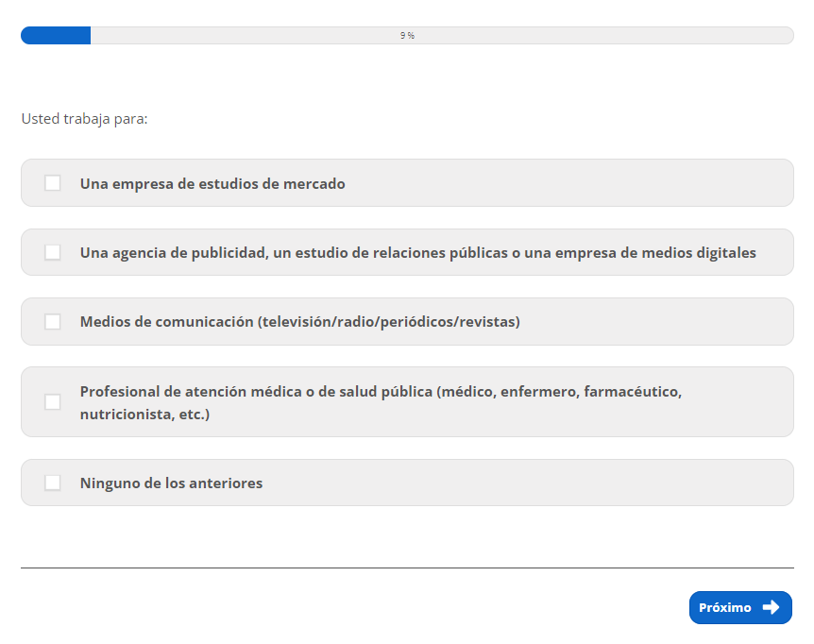Click the 'Una empresa de estudios de mercado' label
814x644 pixels.
tap(212, 184)
